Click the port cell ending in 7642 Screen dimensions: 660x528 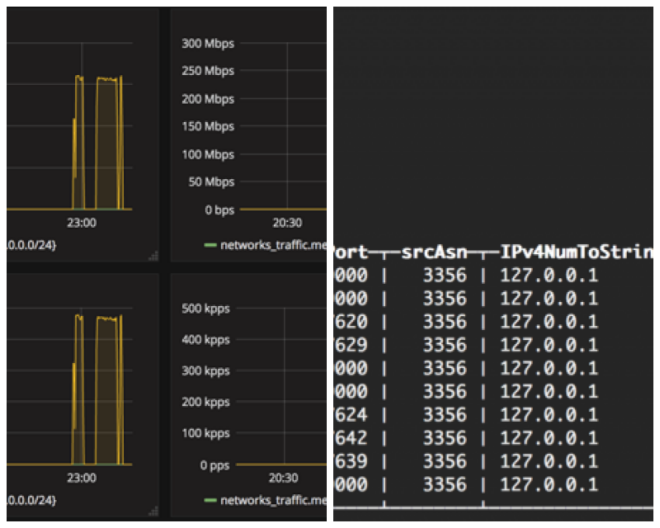pos(351,438)
